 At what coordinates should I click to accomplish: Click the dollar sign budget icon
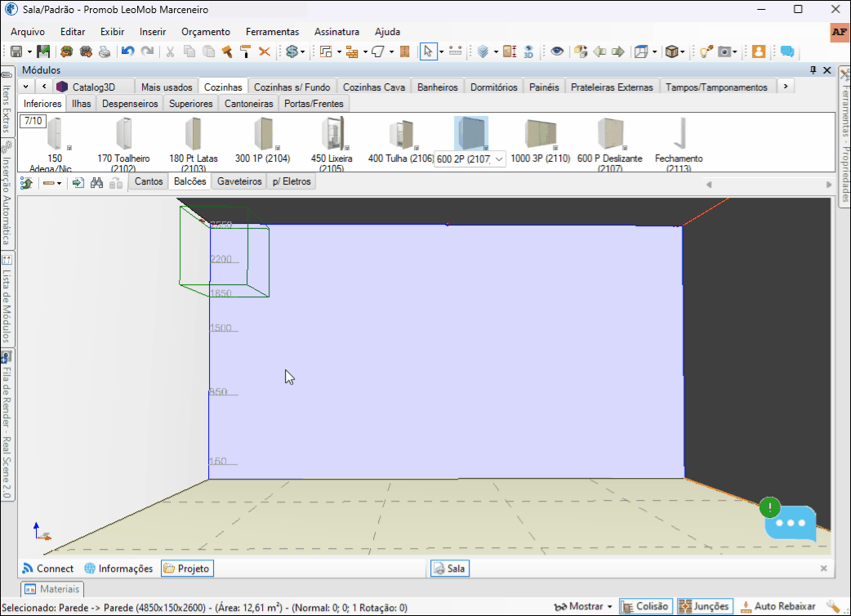(292, 51)
